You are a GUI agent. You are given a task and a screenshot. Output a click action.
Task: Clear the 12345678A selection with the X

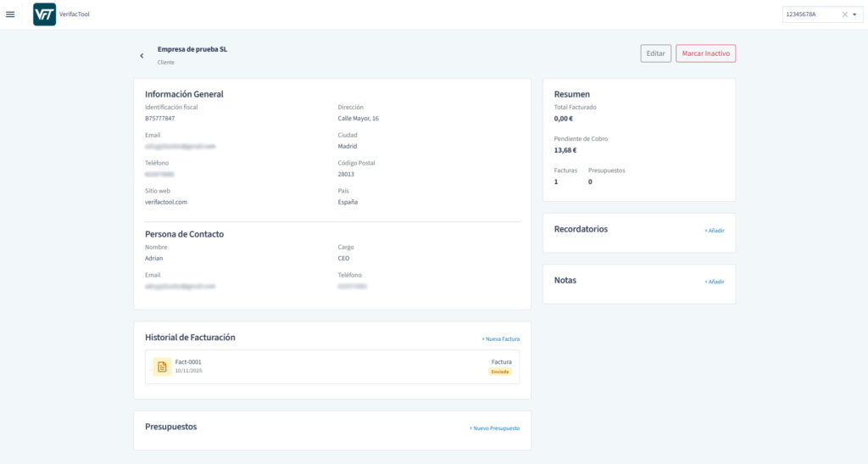(844, 14)
